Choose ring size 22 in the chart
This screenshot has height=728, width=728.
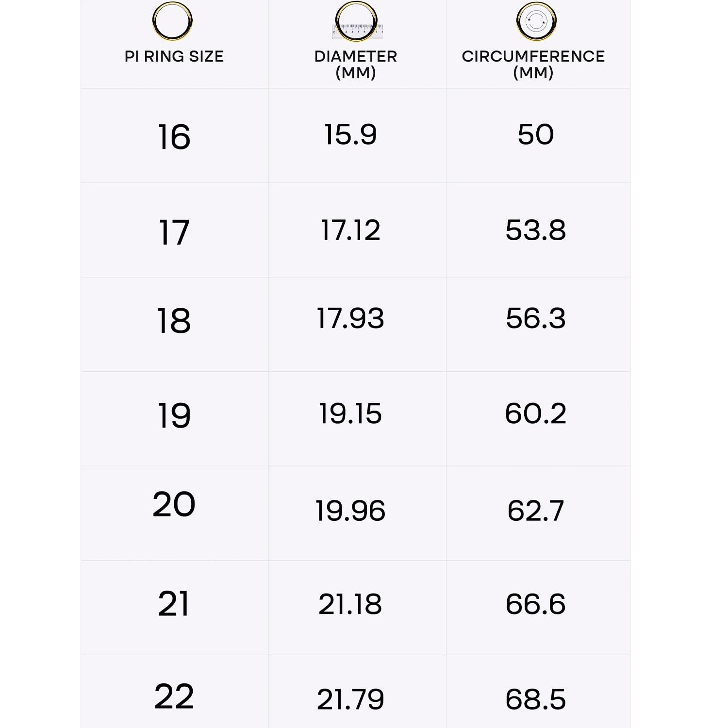(x=174, y=696)
